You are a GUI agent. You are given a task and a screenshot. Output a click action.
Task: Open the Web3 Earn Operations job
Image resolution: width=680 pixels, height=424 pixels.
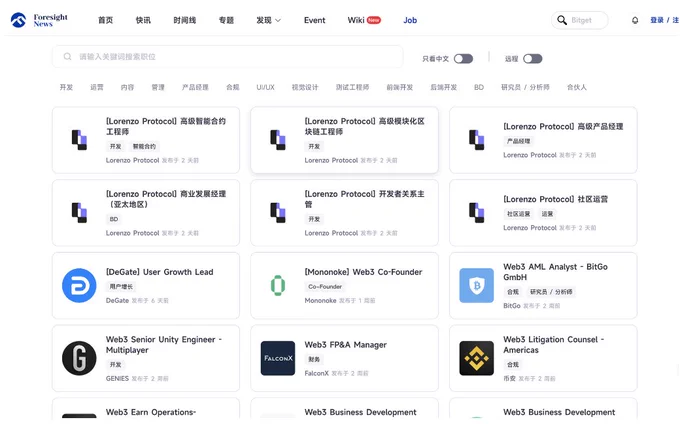coord(151,412)
